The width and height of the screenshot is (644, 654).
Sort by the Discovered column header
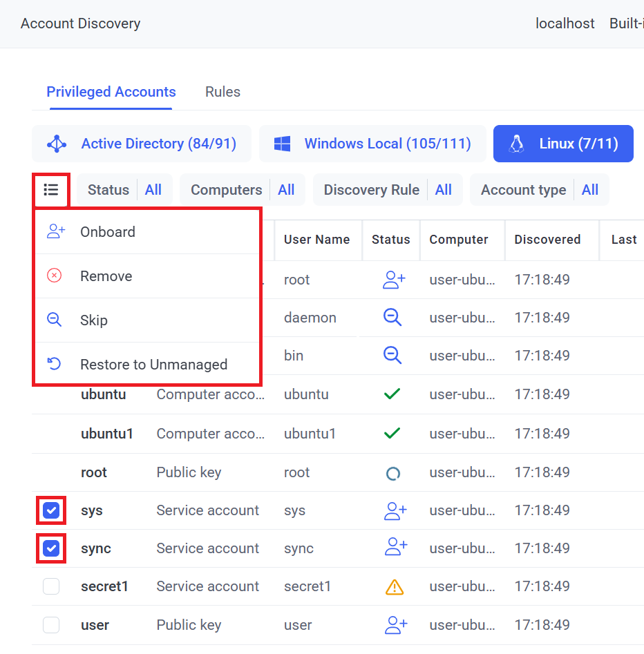pyautogui.click(x=547, y=240)
